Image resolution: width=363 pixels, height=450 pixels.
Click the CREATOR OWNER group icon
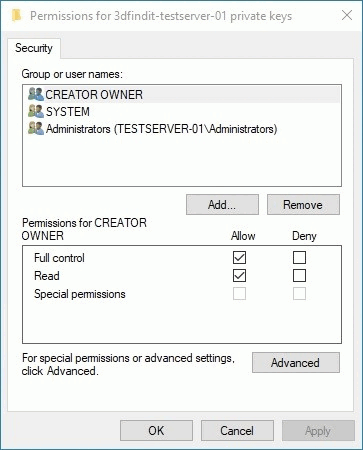[x=36, y=94]
